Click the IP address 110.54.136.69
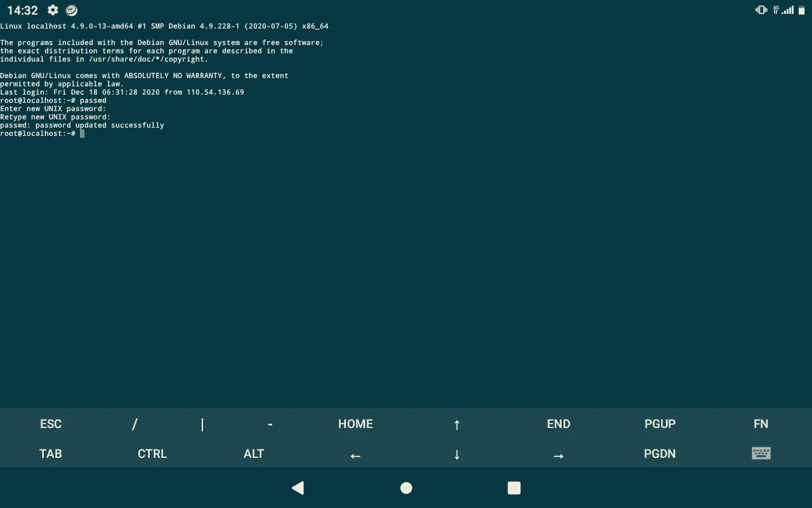This screenshot has height=508, width=812. (215, 92)
